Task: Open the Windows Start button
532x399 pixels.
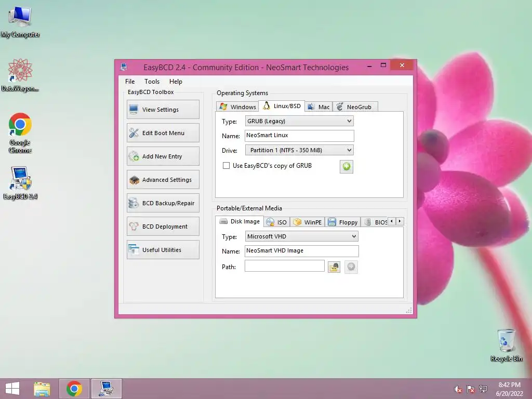Action: (x=12, y=389)
